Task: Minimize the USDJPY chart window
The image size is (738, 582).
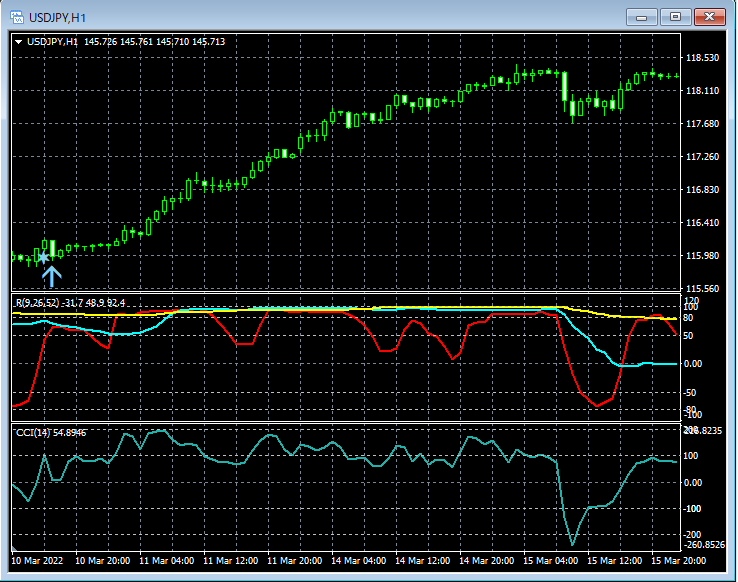Action: [641, 17]
